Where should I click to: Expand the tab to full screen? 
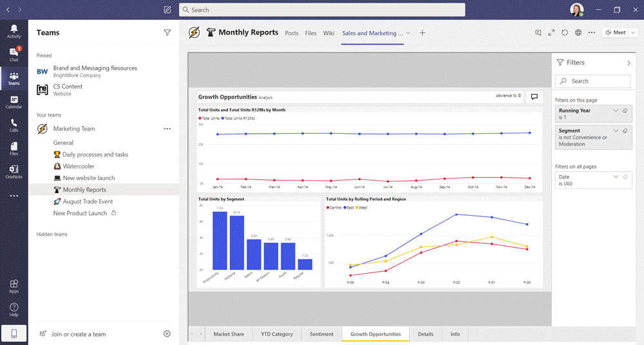click(x=551, y=33)
